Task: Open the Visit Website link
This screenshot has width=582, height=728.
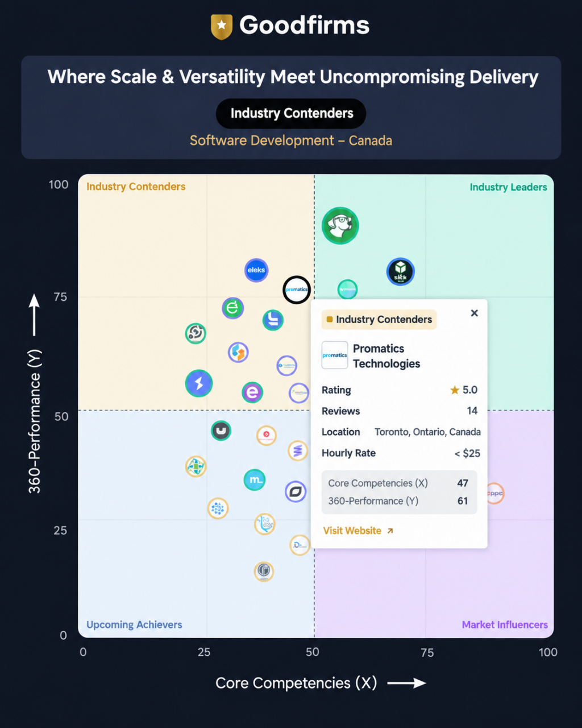Action: point(358,531)
